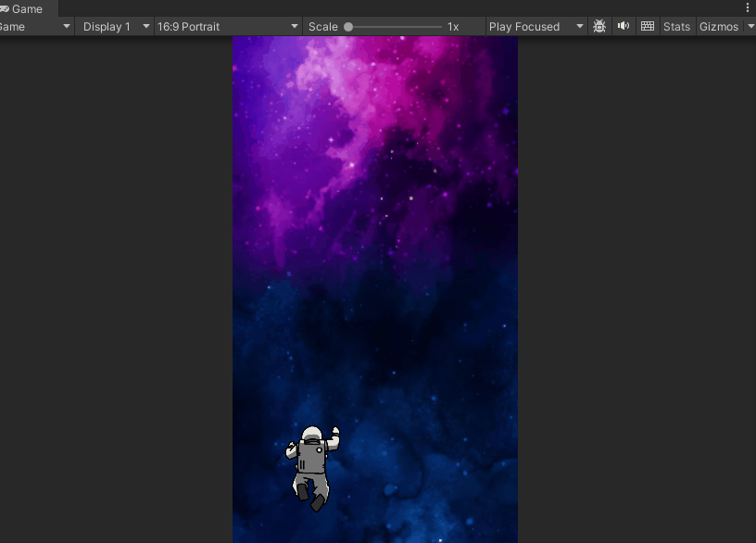756x543 pixels.
Task: Expand the Gizmos dropdown arrow
Action: pos(750,27)
